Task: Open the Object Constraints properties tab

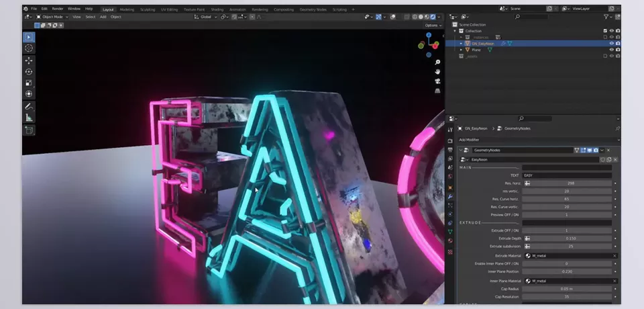Action: click(450, 223)
